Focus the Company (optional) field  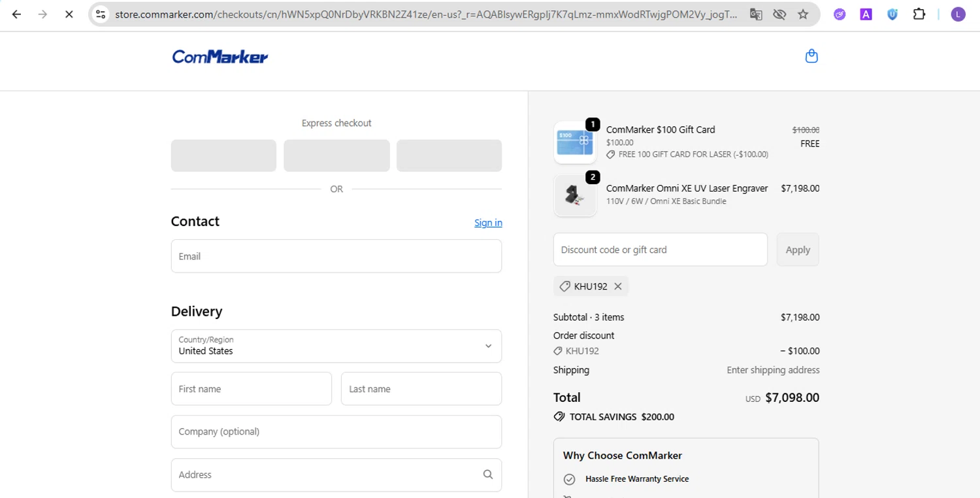336,432
